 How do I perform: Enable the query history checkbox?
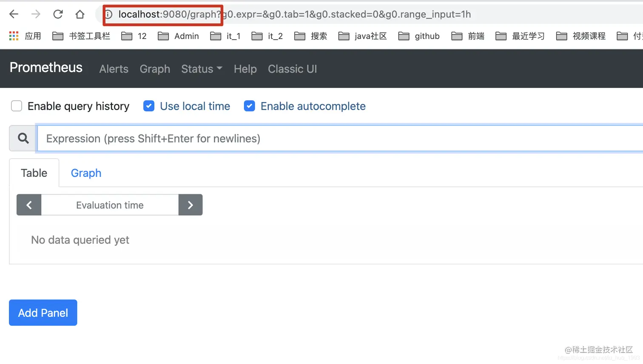17,106
